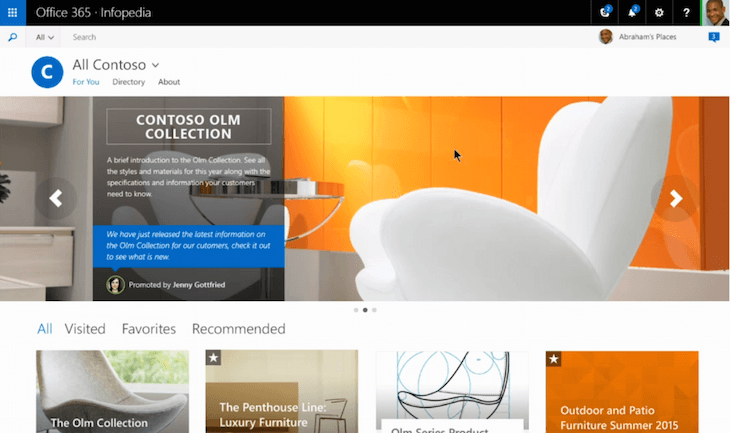Open the Olm Series Product sketch card
Screen dimensions: 730x433
tap(452, 392)
